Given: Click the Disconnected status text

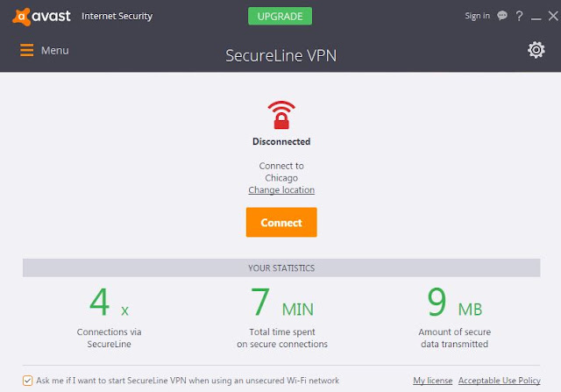Looking at the screenshot, I should click(281, 141).
